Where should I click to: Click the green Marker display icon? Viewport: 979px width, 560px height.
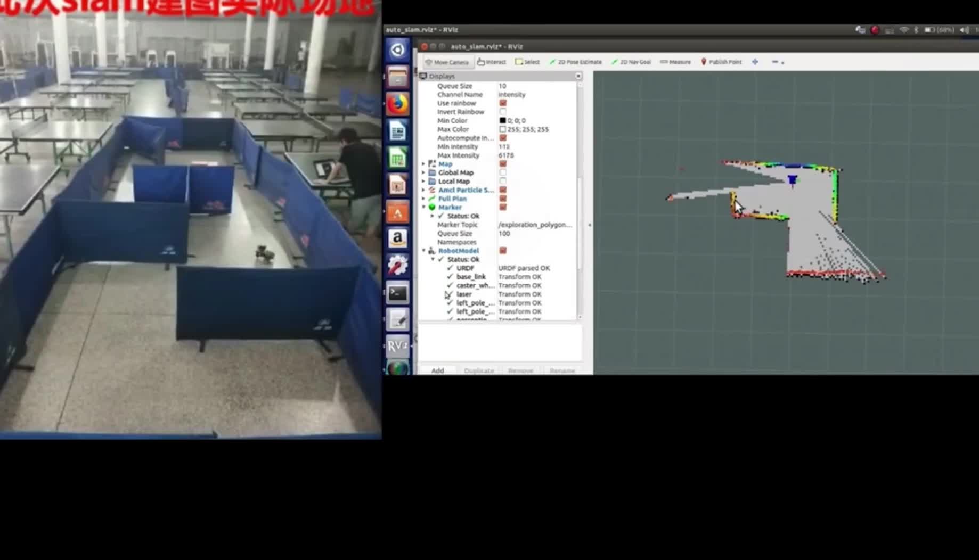432,207
